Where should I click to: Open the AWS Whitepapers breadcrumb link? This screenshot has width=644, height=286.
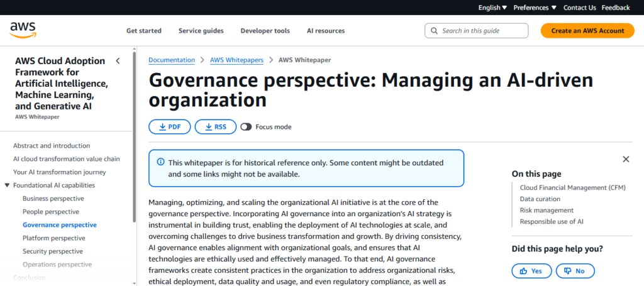tap(236, 60)
